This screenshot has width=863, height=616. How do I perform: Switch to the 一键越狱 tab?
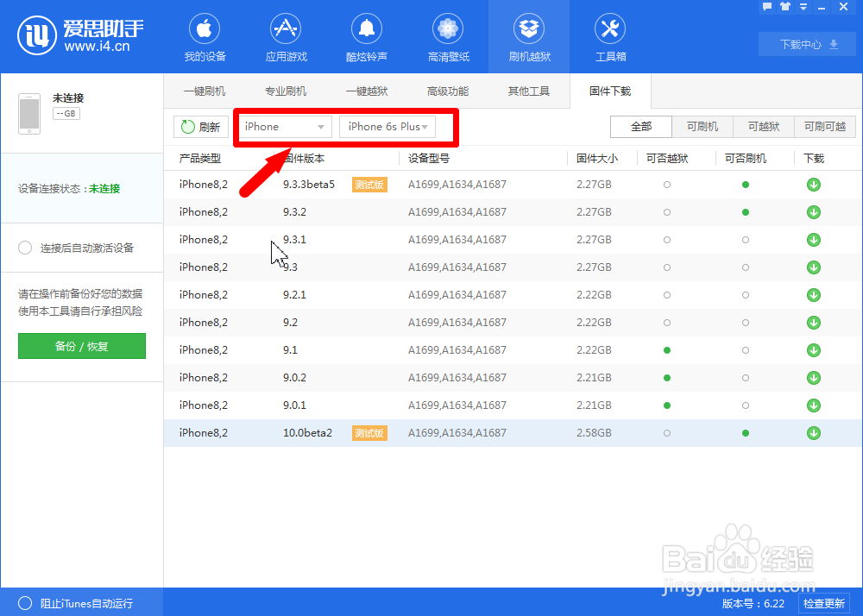(366, 91)
